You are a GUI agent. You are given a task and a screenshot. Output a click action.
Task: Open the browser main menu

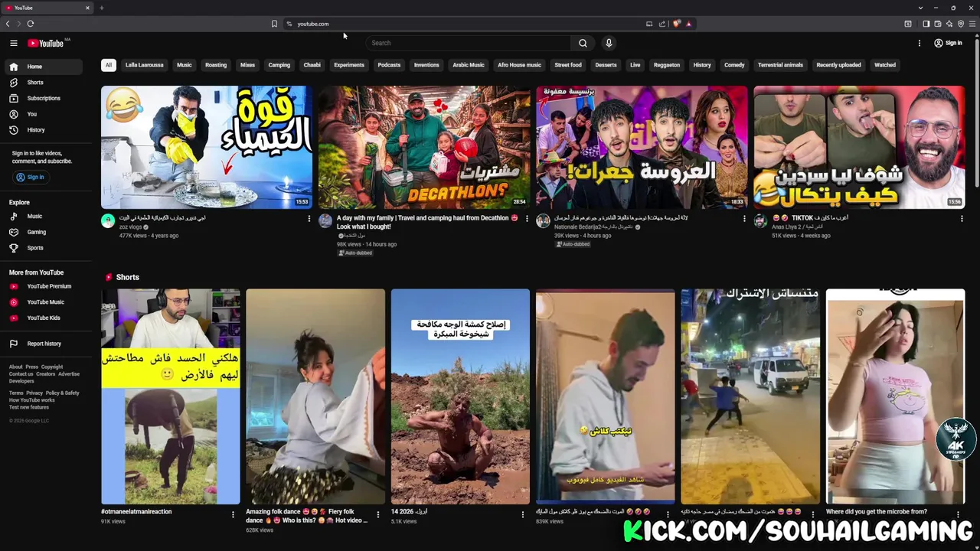pyautogui.click(x=973, y=24)
